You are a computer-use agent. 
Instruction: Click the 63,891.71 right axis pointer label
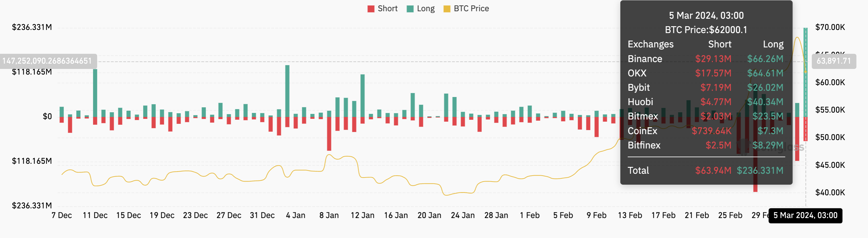[833, 61]
